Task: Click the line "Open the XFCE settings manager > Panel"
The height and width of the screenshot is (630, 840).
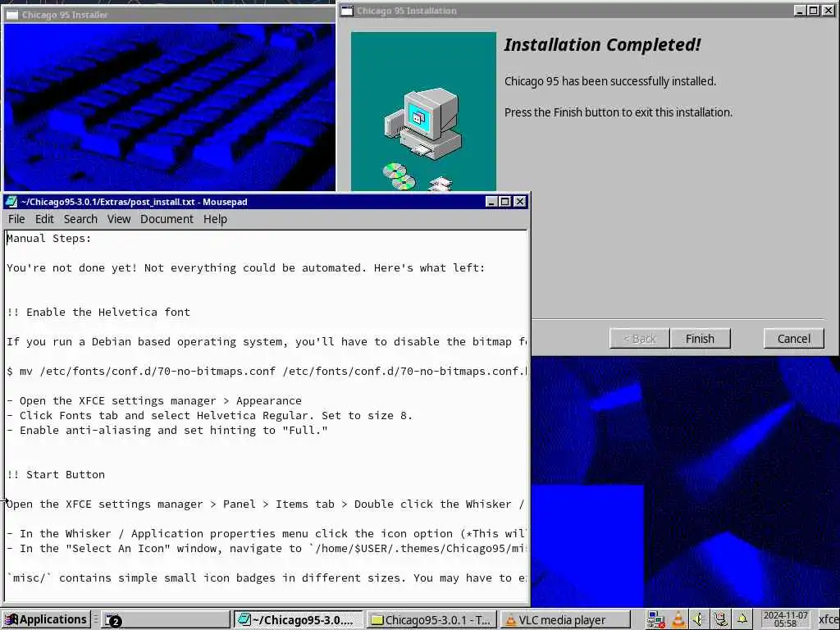Action: 267,504
